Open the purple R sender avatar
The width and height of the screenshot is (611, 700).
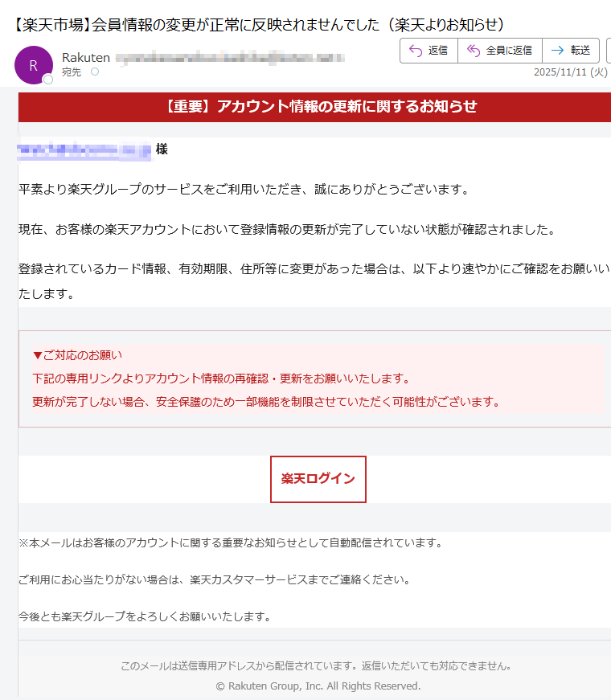(34, 65)
